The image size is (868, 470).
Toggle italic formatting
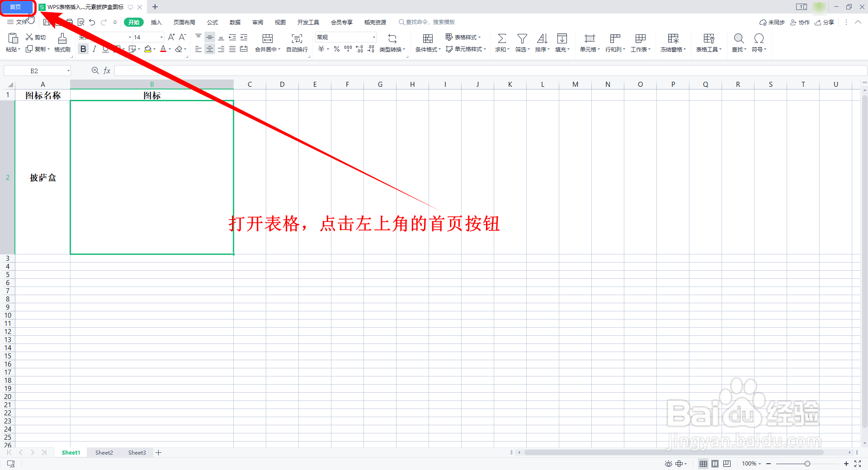[x=94, y=49]
